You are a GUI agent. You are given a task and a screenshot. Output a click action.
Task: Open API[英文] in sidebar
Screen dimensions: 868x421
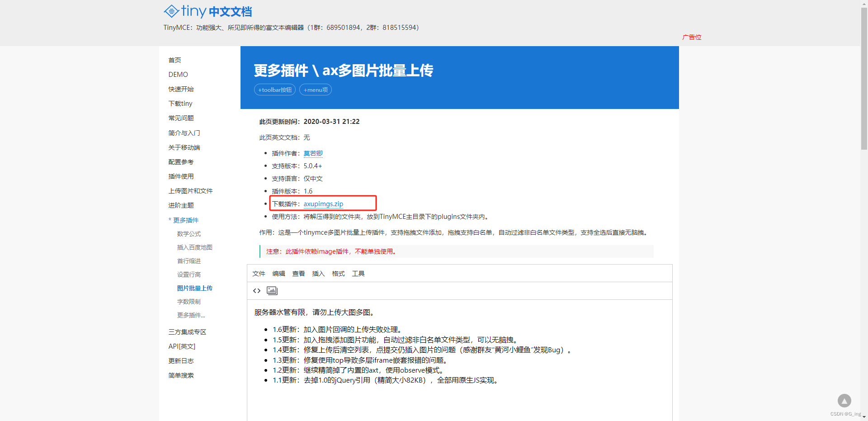point(182,346)
